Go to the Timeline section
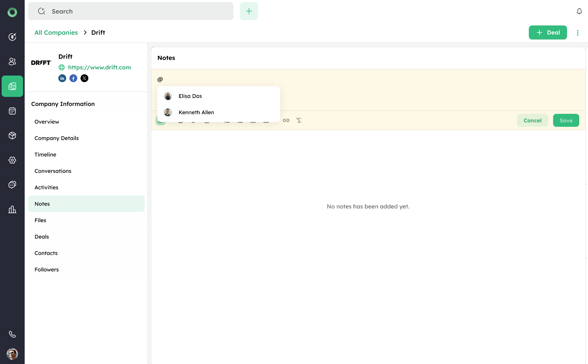 45,154
